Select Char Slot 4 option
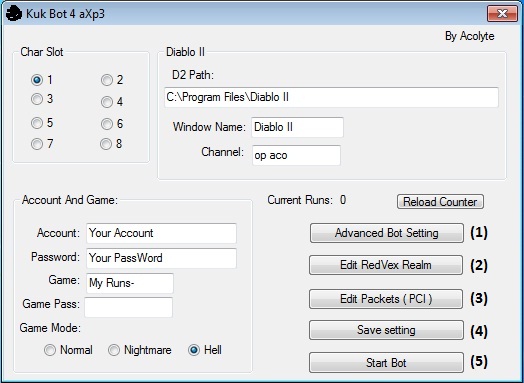Viewport: 524px width, 383px height. pyautogui.click(x=107, y=102)
